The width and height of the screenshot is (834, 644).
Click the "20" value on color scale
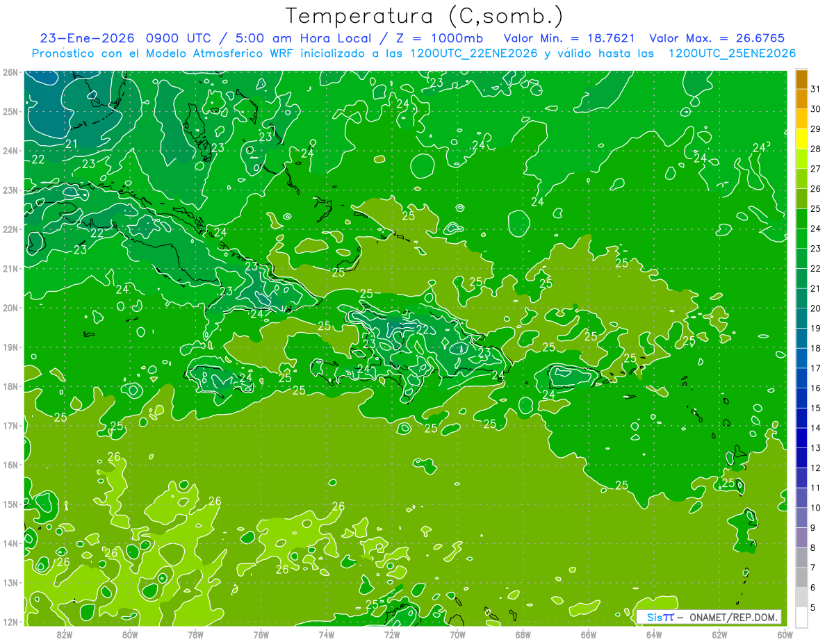click(x=815, y=308)
